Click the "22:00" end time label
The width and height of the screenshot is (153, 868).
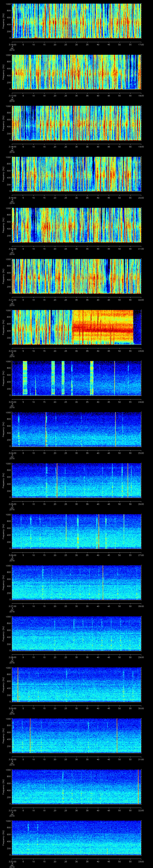(141, 300)
